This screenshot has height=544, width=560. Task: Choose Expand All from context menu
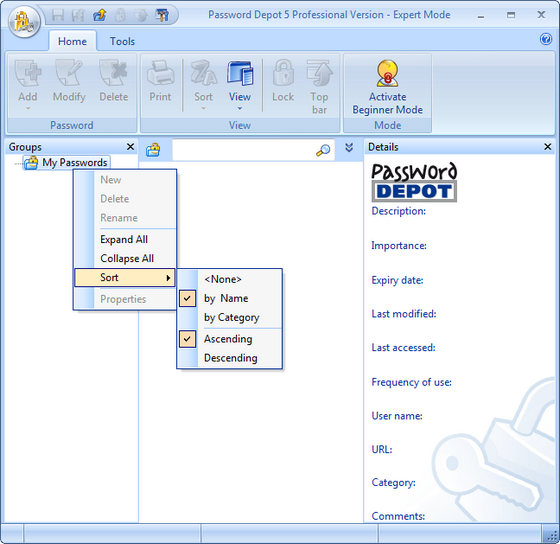click(124, 239)
